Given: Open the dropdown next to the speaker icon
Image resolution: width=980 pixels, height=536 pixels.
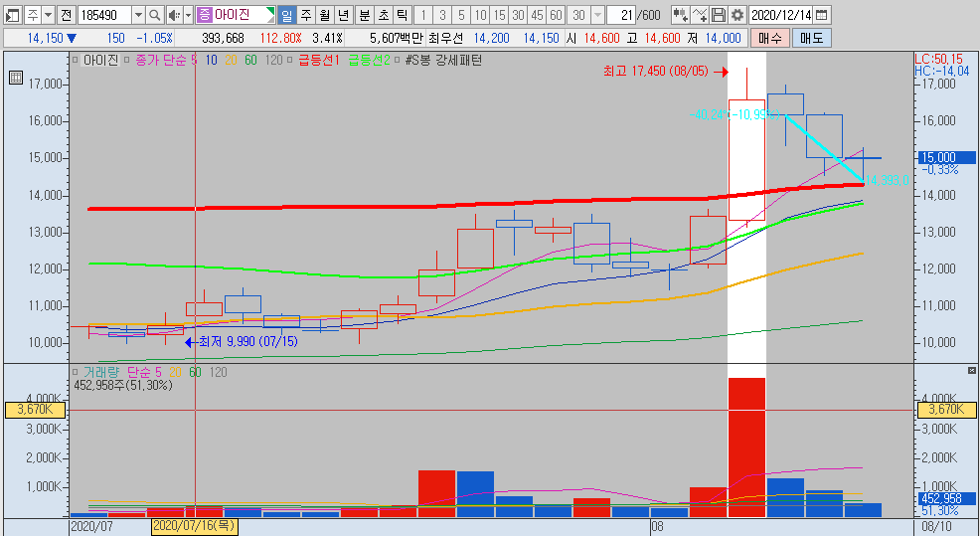Looking at the screenshot, I should pos(188,15).
